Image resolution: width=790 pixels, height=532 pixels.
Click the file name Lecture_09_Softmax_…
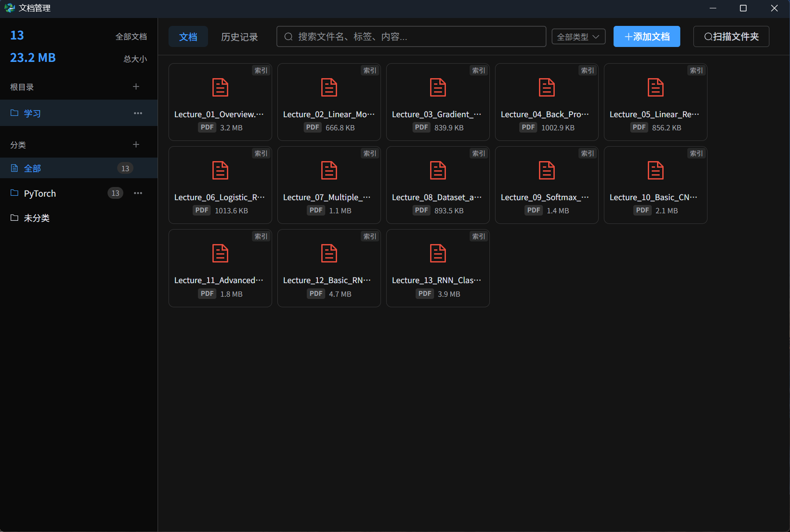pos(545,198)
